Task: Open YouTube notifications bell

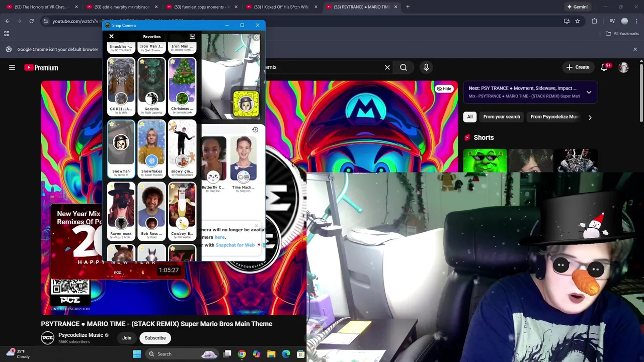Action: tap(605, 67)
